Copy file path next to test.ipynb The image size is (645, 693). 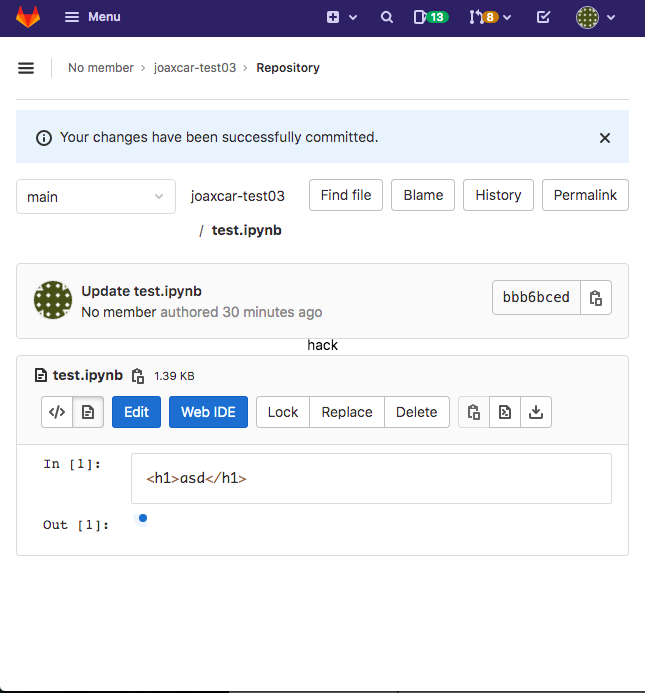(138, 376)
